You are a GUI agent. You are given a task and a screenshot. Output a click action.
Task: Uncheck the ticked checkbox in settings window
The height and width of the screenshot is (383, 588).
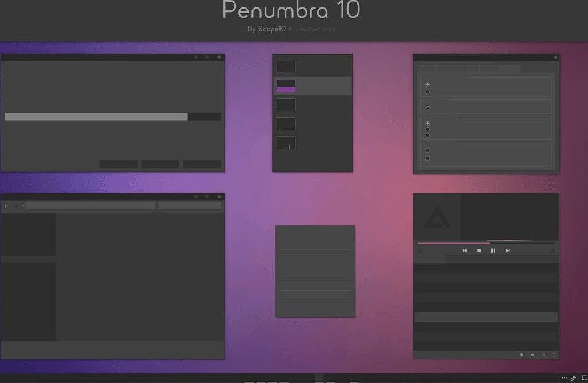pyautogui.click(x=427, y=107)
